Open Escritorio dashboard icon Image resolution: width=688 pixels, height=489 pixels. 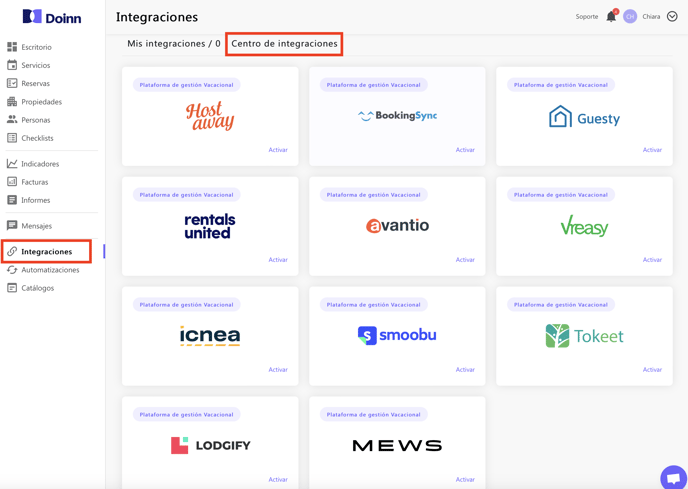coord(12,47)
